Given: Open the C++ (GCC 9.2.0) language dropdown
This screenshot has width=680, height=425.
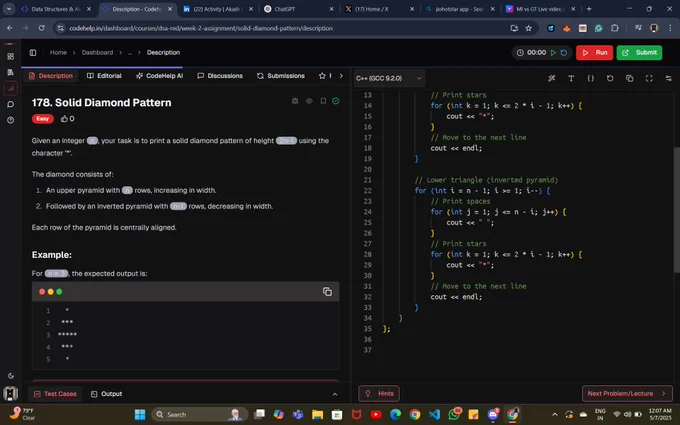Looking at the screenshot, I should pyautogui.click(x=389, y=78).
